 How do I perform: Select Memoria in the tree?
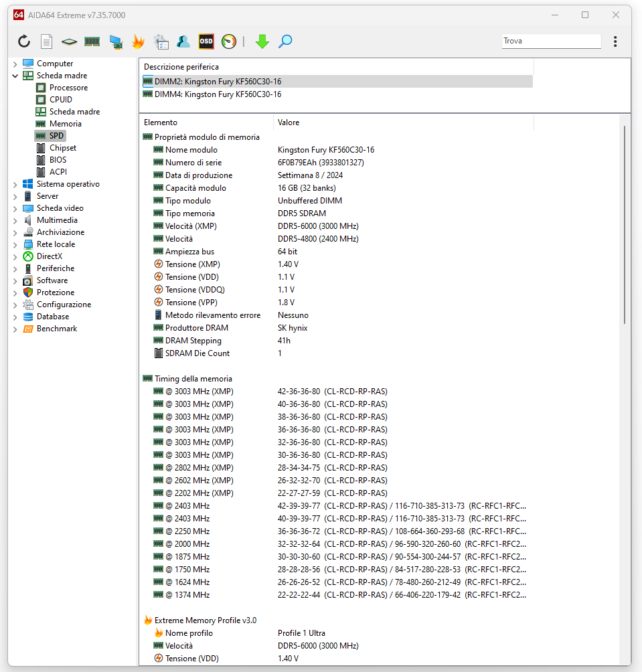point(65,123)
